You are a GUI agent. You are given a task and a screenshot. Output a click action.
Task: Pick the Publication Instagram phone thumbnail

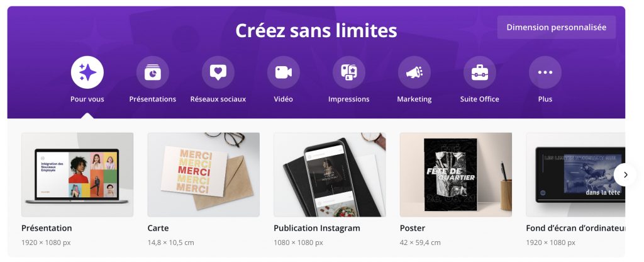point(330,174)
